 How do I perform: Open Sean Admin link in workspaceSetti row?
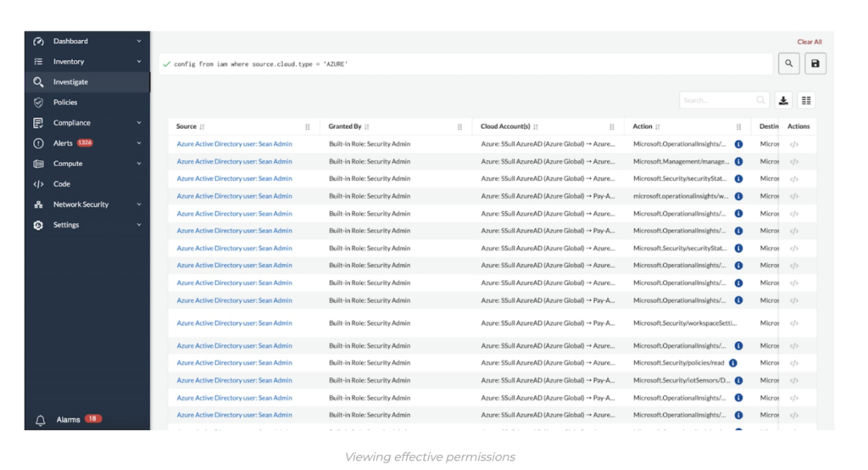234,322
